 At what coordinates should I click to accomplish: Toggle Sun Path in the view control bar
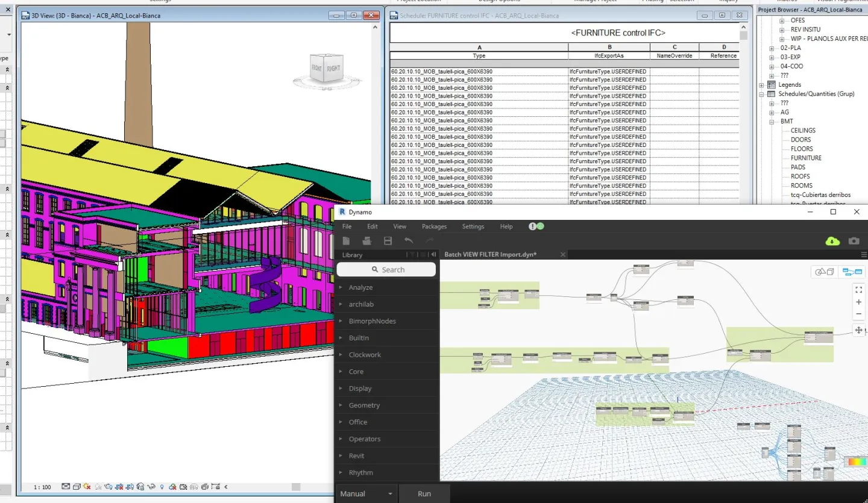coord(87,487)
